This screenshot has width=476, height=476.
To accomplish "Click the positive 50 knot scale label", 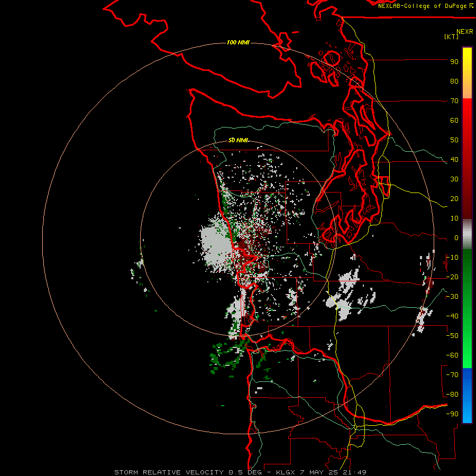I will (x=454, y=140).
